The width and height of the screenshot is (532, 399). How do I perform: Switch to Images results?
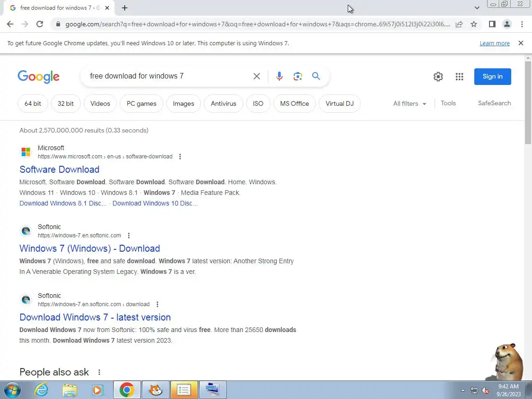[183, 103]
